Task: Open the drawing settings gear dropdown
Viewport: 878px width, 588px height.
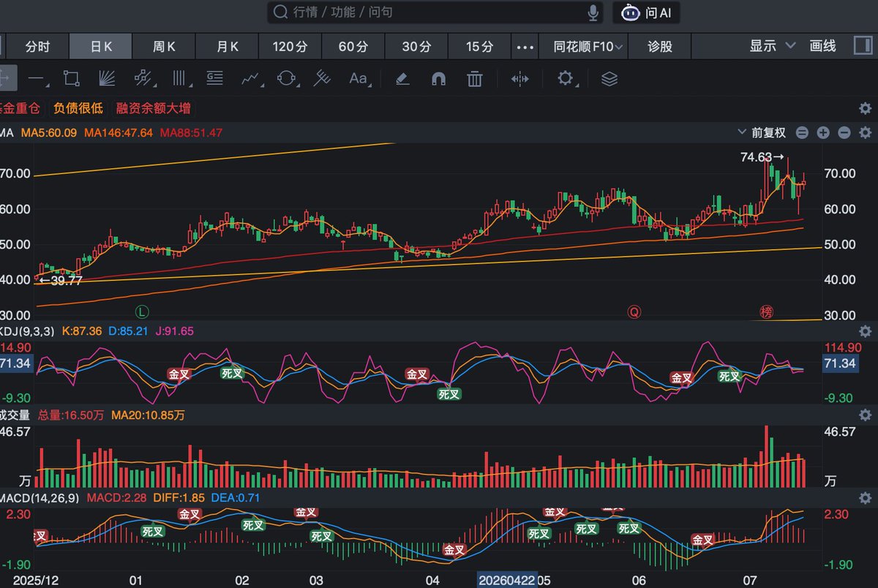Action: click(x=568, y=78)
